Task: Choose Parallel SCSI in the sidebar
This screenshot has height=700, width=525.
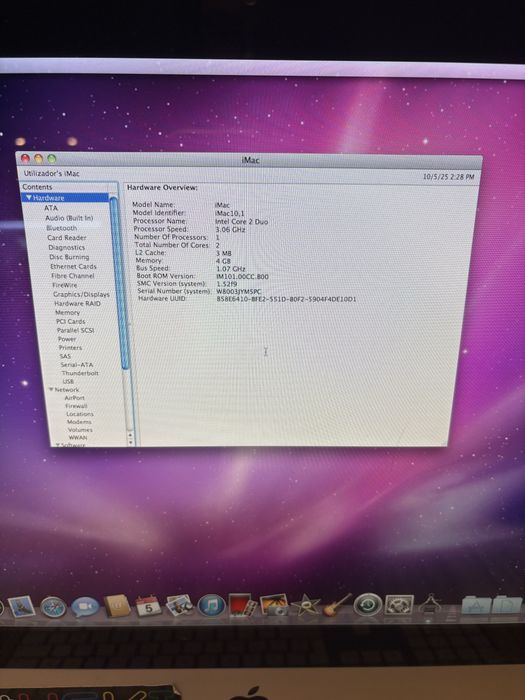Action: (x=75, y=330)
